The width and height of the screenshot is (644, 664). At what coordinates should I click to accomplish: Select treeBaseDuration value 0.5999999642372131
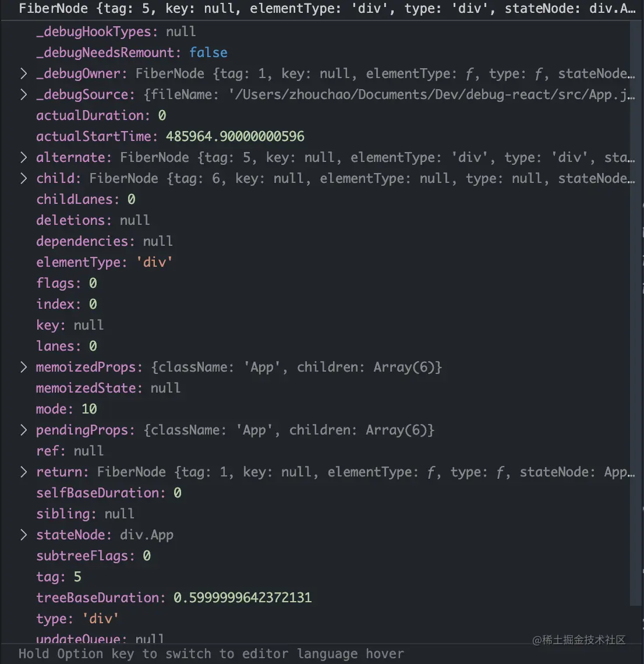(x=243, y=598)
